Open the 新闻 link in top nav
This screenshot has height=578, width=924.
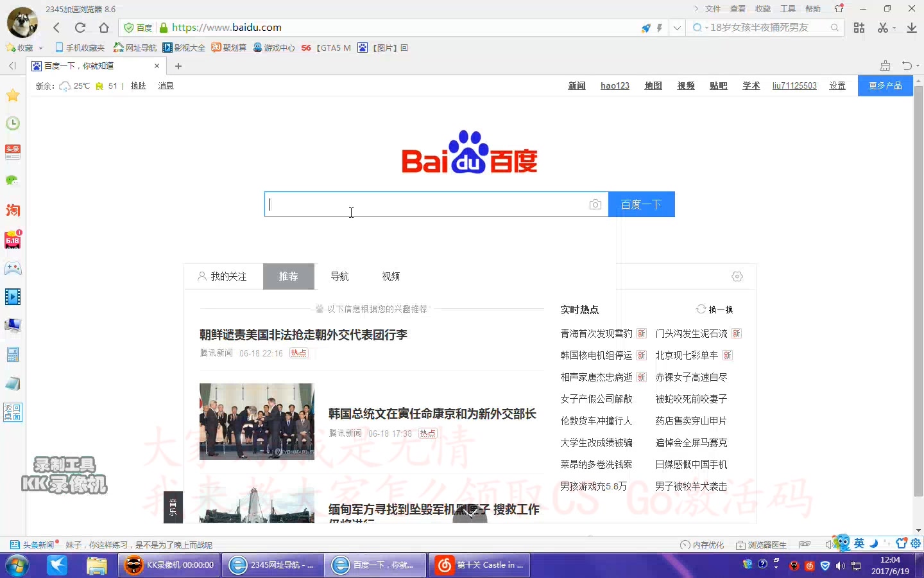click(577, 85)
